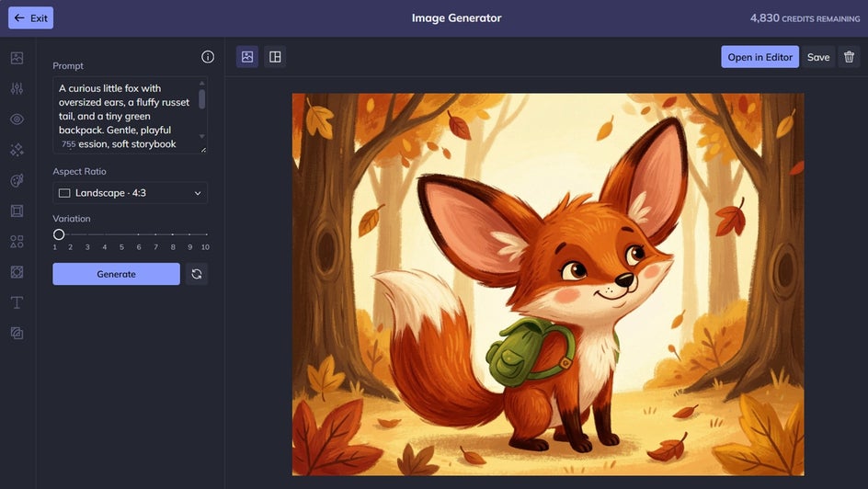
Task: Save the generated image
Action: pyautogui.click(x=818, y=57)
